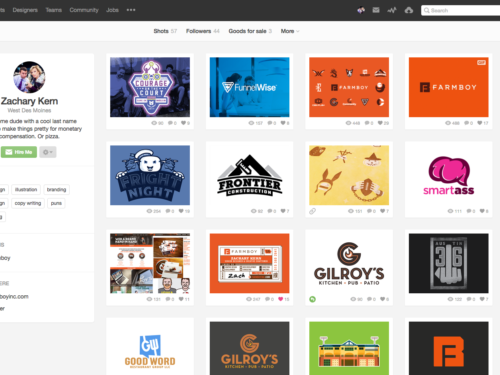Select the illustration skill tag
The image size is (500, 375).
click(x=26, y=190)
